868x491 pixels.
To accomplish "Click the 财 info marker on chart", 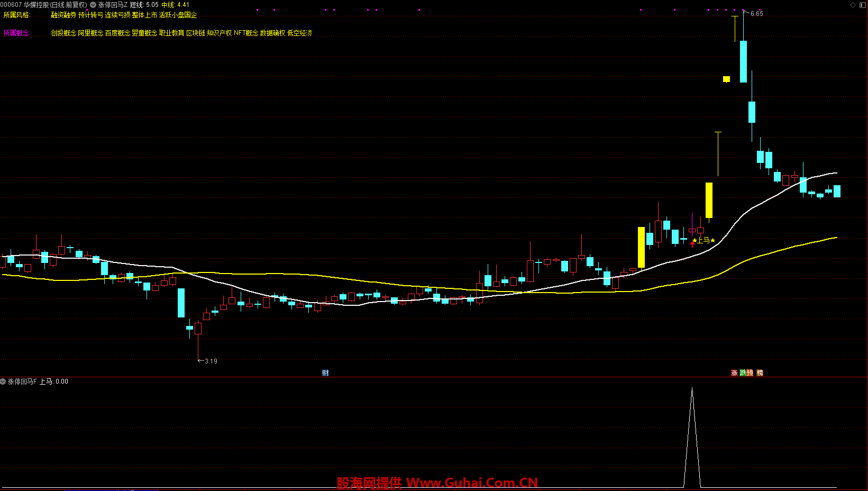I will coord(325,373).
